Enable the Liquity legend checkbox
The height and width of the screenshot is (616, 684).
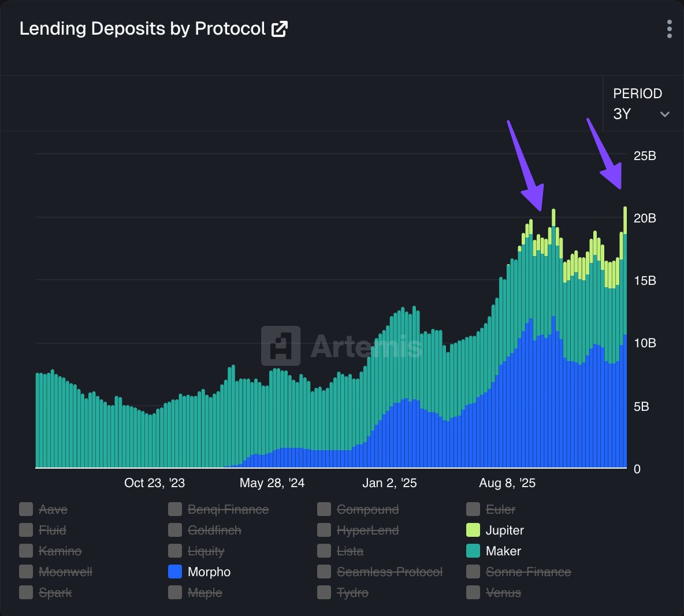[x=175, y=551]
